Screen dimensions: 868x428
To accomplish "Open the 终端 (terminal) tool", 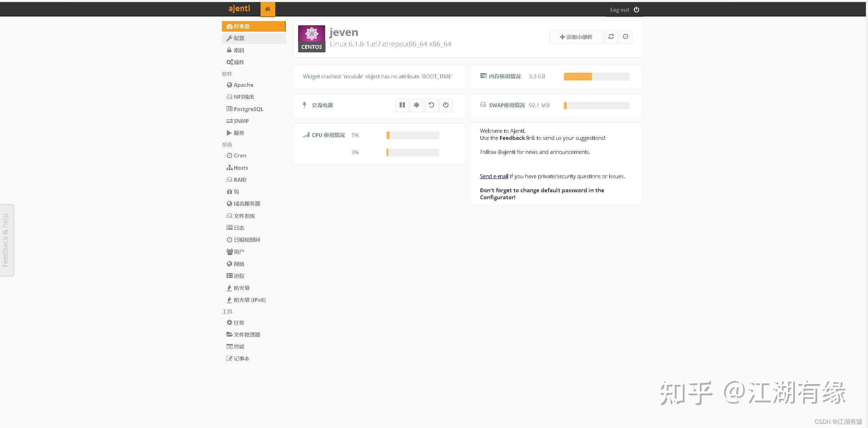I will click(239, 346).
